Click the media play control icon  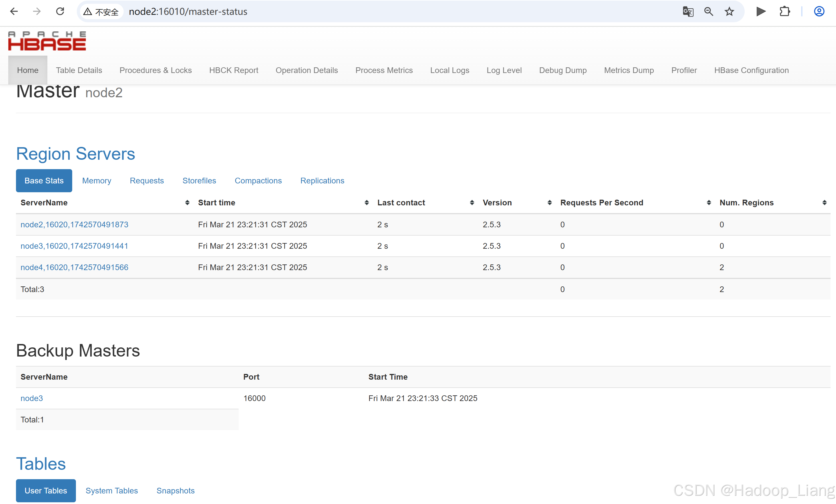point(761,11)
